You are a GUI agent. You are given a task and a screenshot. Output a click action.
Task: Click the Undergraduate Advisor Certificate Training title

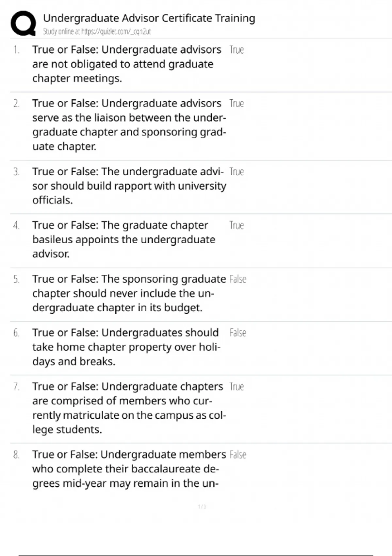click(x=149, y=18)
